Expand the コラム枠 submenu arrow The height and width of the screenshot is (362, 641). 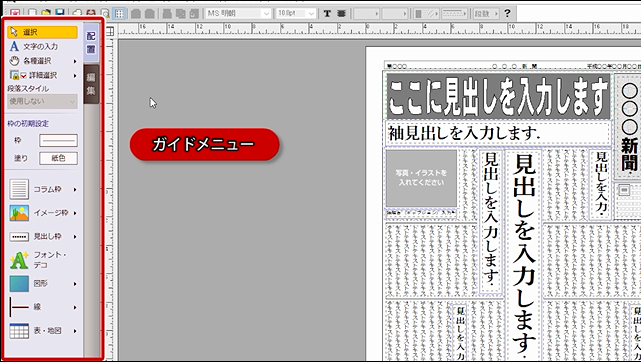coord(75,190)
